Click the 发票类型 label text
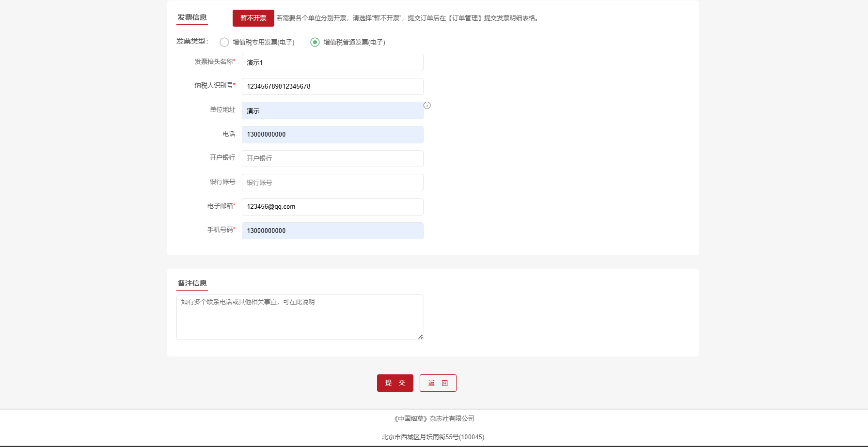This screenshot has width=868, height=447. (192, 42)
